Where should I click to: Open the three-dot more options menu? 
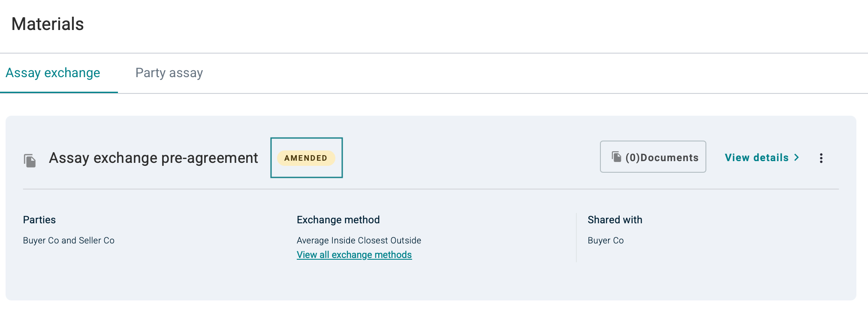coord(821,158)
